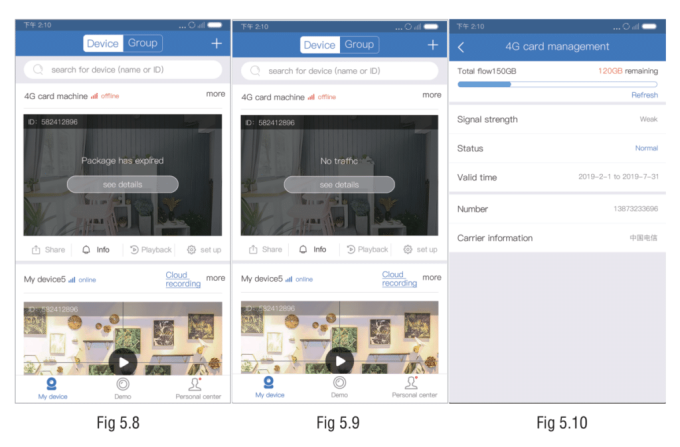Expand 'more' for 4G card machine in Fig 5.8
680x447 pixels.
(215, 94)
